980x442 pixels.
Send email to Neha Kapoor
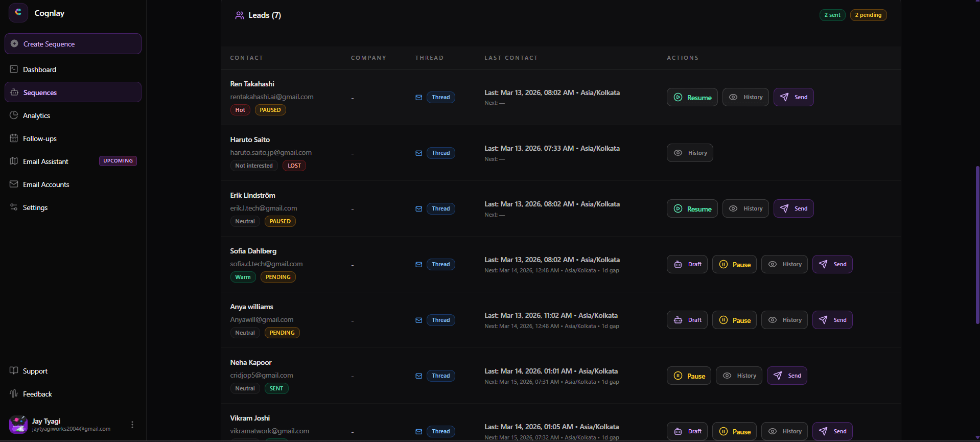787,376
